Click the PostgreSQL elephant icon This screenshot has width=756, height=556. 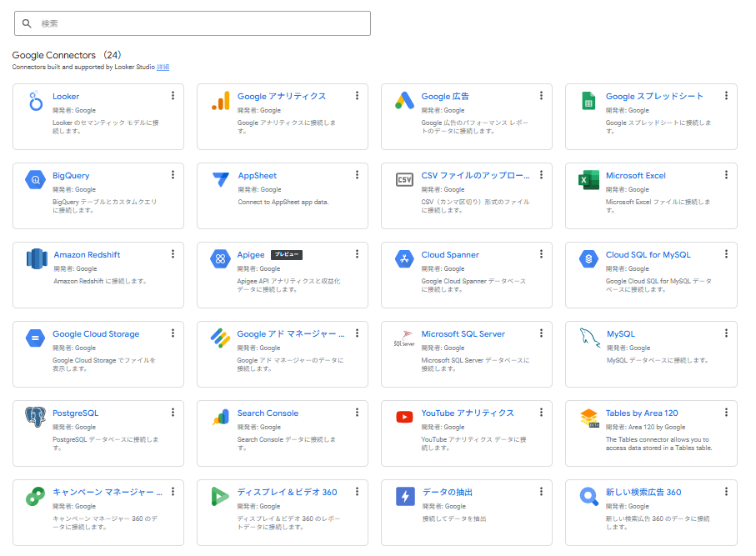[35, 417]
